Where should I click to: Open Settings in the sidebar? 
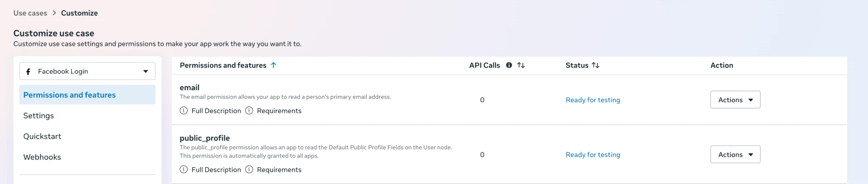click(39, 116)
